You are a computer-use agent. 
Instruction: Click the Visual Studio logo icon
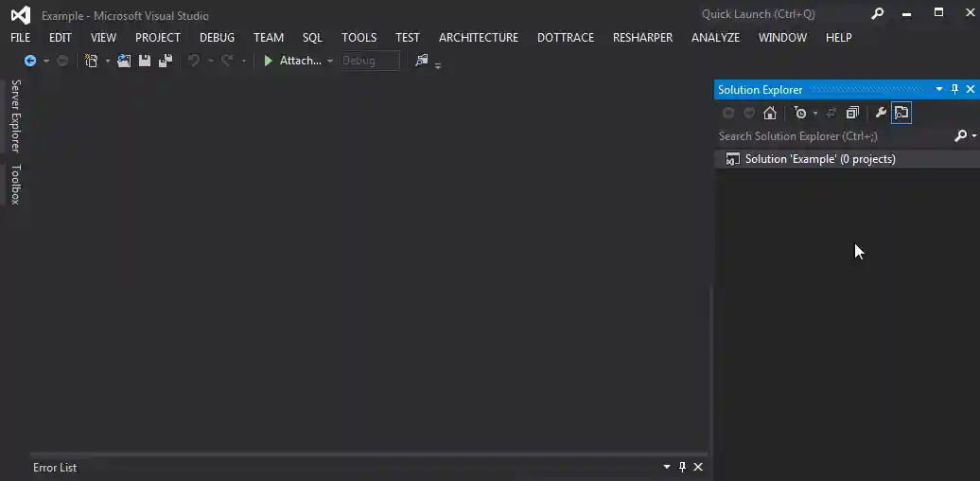click(21, 15)
